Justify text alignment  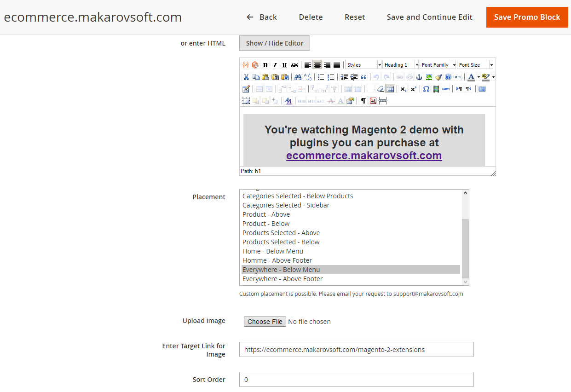click(337, 65)
